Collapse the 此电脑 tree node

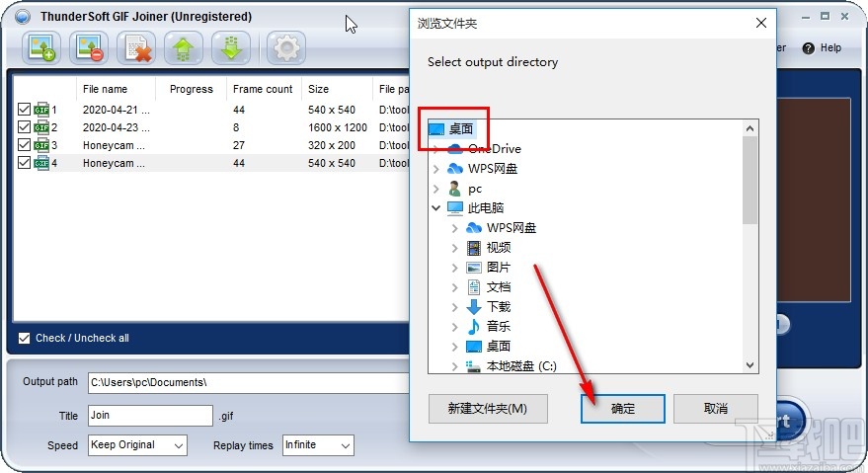point(436,207)
